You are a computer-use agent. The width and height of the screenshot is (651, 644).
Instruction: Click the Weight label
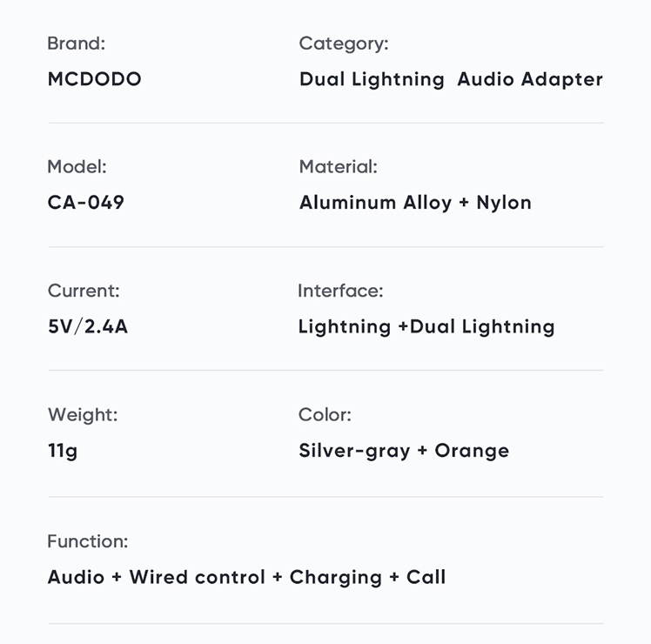pyautogui.click(x=83, y=415)
